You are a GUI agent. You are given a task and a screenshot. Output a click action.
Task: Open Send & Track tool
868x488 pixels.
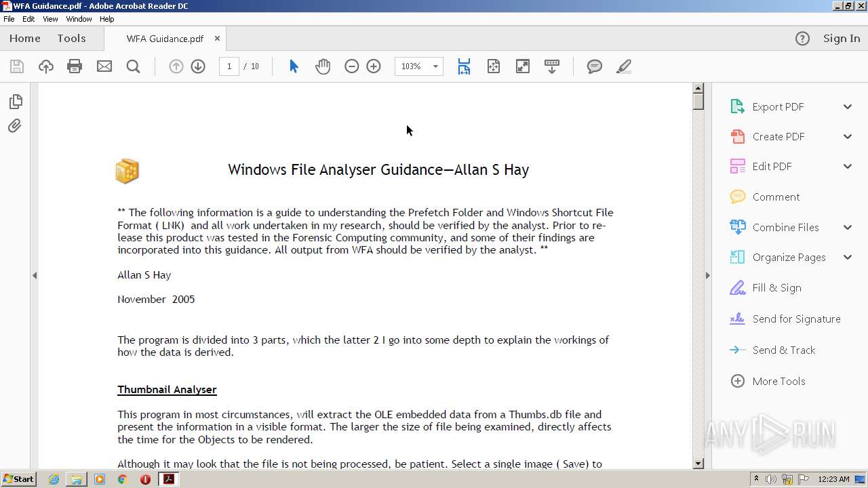783,350
